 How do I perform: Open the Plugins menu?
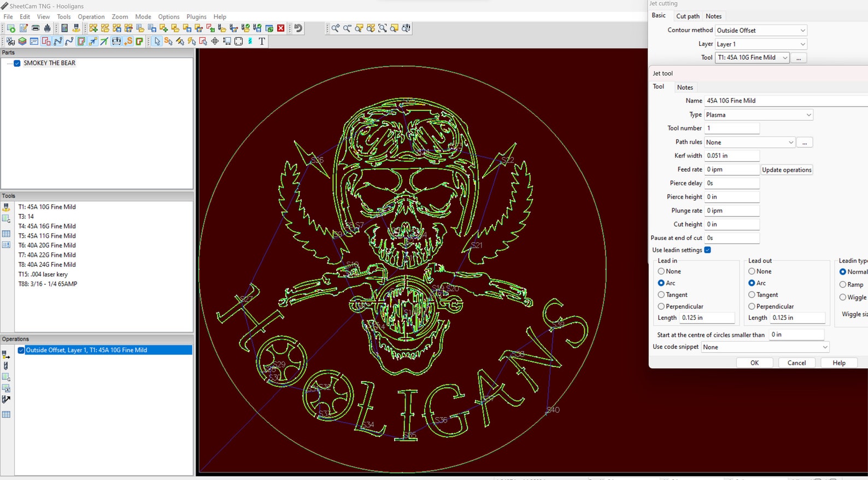tap(196, 17)
